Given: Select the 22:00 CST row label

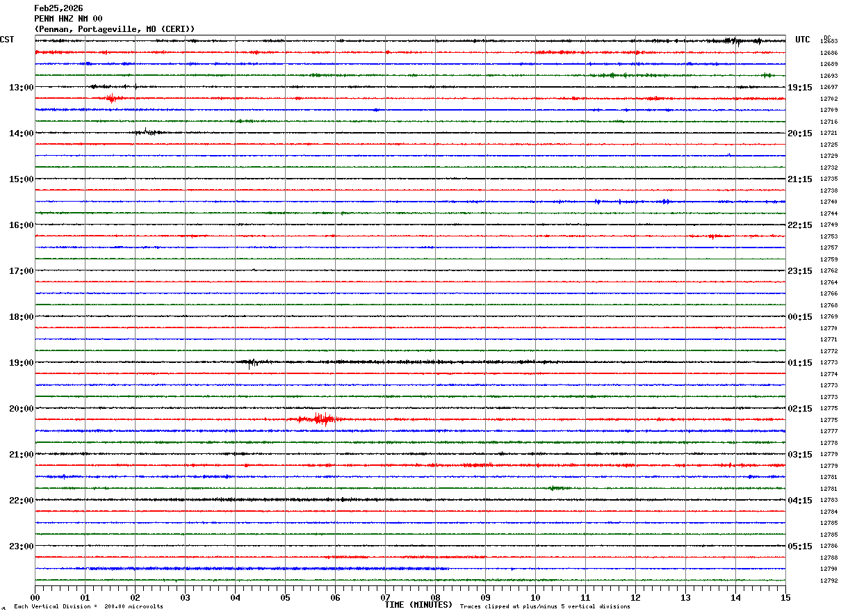Looking at the screenshot, I should 22,501.
